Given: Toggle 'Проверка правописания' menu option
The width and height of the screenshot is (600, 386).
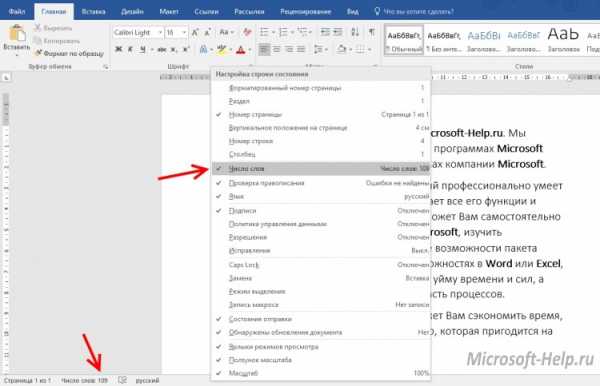Looking at the screenshot, I should coord(320,183).
